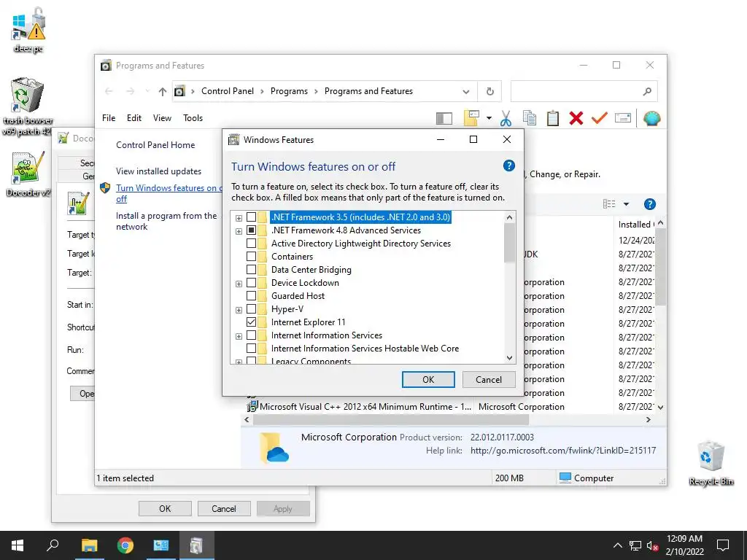747x560 pixels.
Task: Click the Rename toolbar icon
Action: point(623,118)
